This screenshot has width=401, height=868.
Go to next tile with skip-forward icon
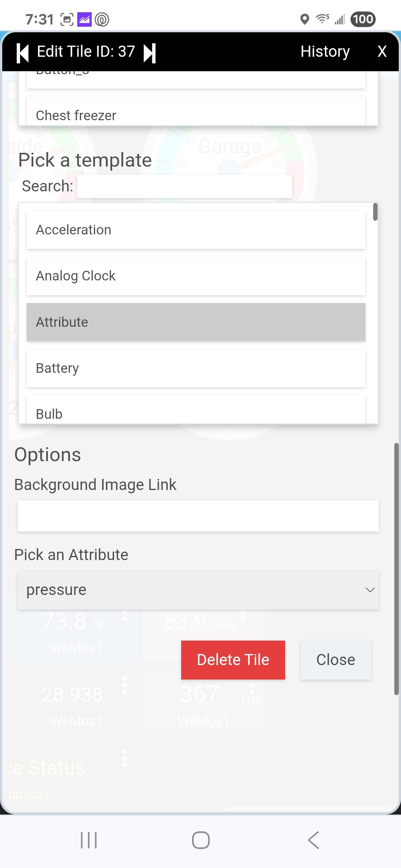[x=150, y=53]
